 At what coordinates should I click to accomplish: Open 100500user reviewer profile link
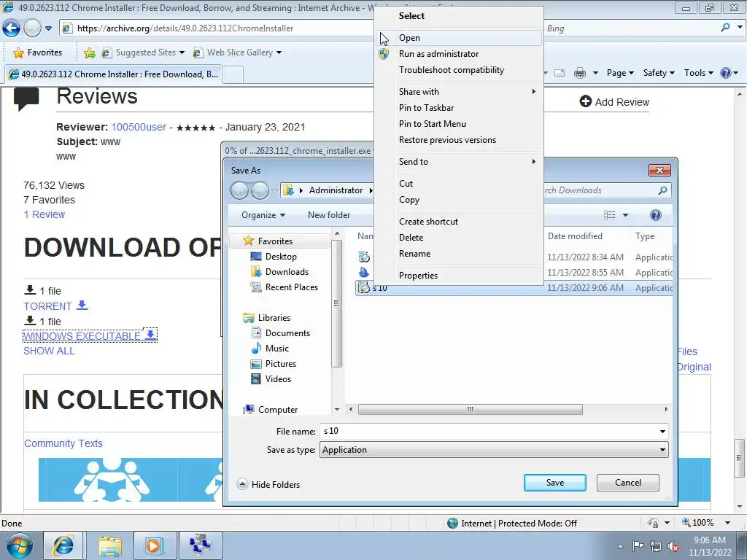(x=139, y=127)
